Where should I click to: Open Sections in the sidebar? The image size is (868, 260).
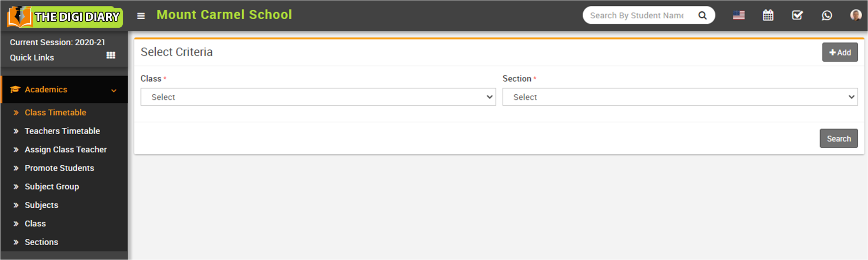pyautogui.click(x=41, y=242)
